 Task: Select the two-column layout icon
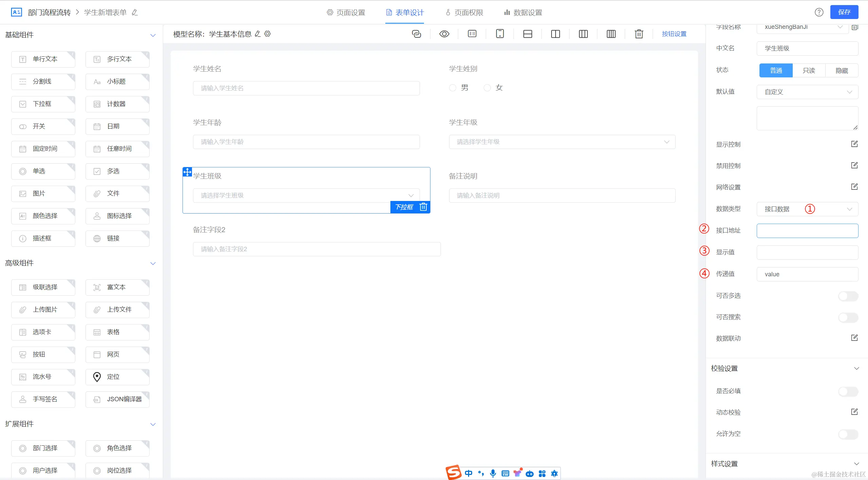click(555, 34)
